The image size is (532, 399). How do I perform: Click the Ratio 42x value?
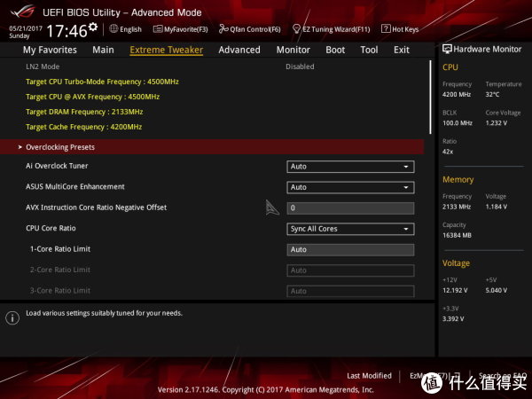click(x=448, y=152)
